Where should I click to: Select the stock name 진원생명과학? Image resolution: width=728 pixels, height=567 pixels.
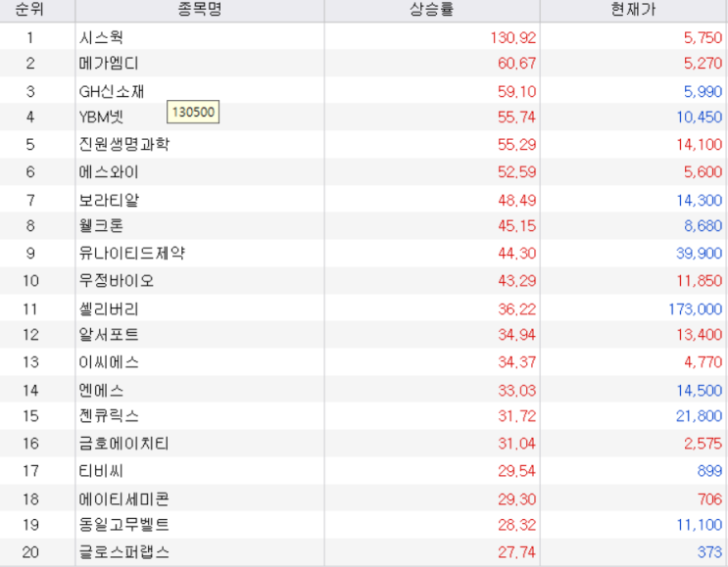124,144
